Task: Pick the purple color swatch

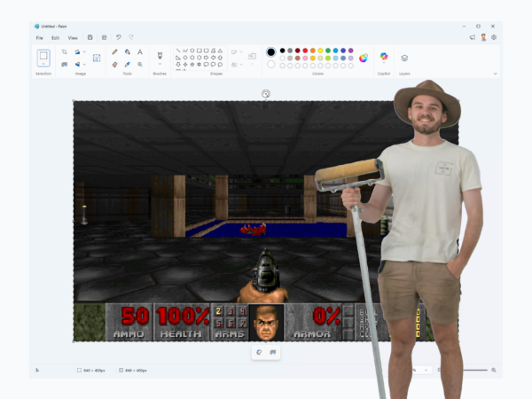Action: click(350, 51)
